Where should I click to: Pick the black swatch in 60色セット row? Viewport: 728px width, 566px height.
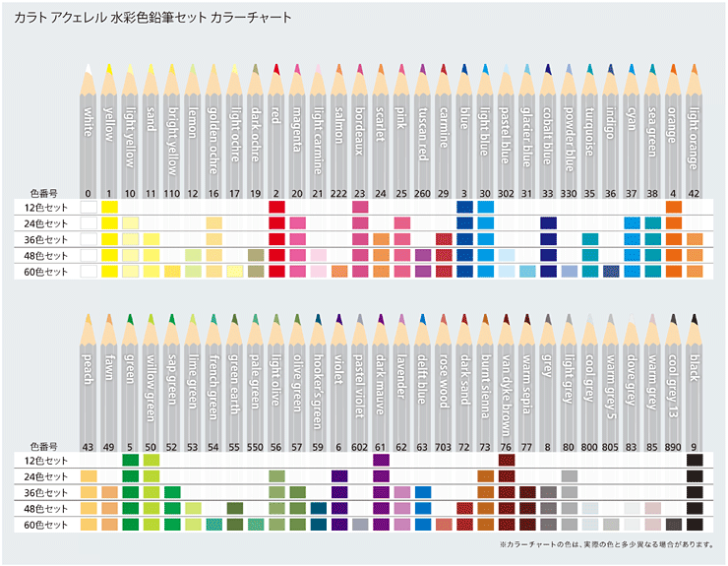695,525
